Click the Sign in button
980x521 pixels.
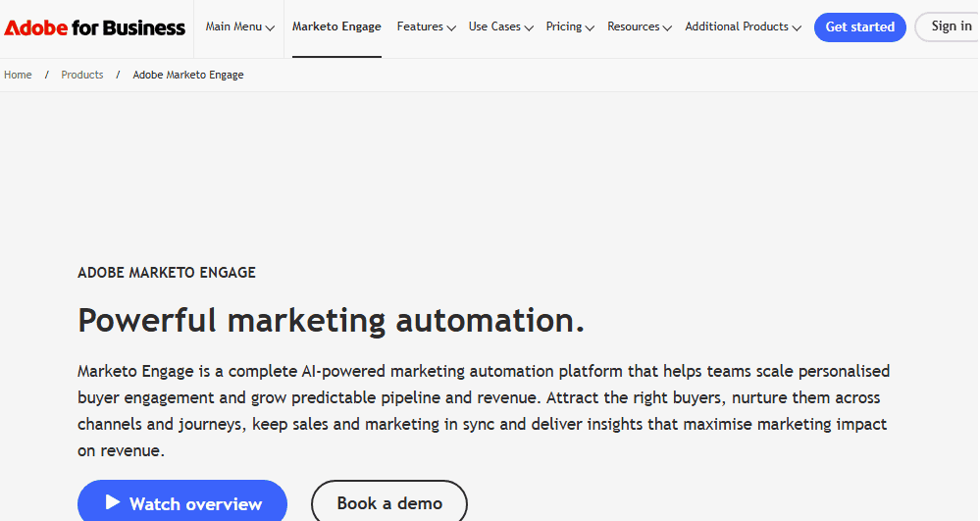coord(949,26)
